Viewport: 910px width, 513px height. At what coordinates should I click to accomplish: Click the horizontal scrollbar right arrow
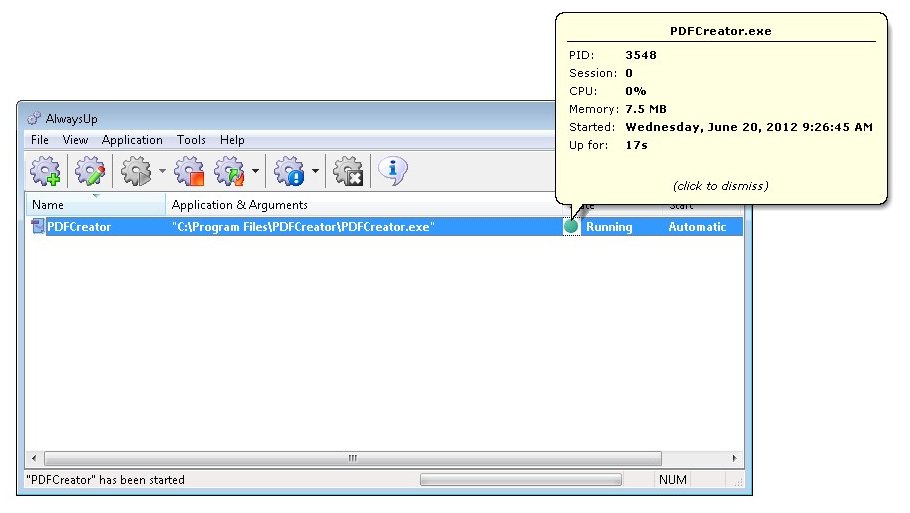pyautogui.click(x=735, y=458)
